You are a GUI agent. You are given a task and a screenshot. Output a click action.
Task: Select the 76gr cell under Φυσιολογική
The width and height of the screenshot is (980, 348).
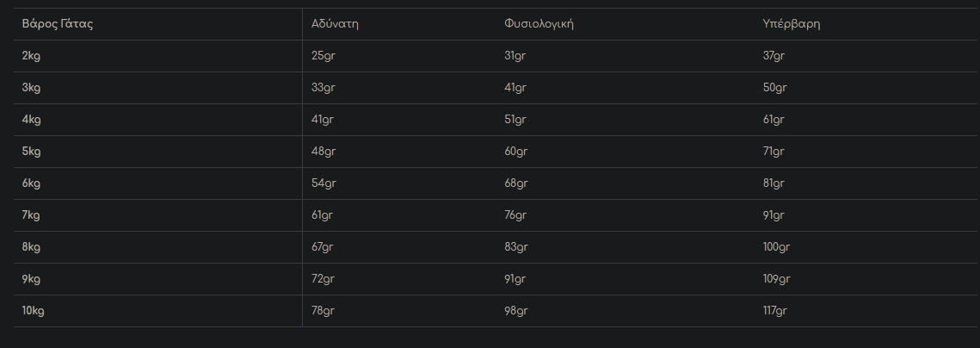pos(515,215)
